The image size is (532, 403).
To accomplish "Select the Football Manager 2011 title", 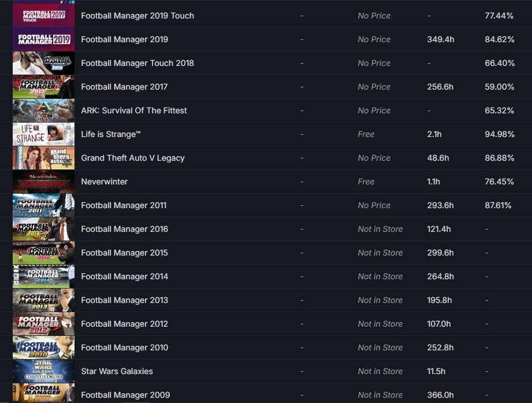I will point(124,205).
